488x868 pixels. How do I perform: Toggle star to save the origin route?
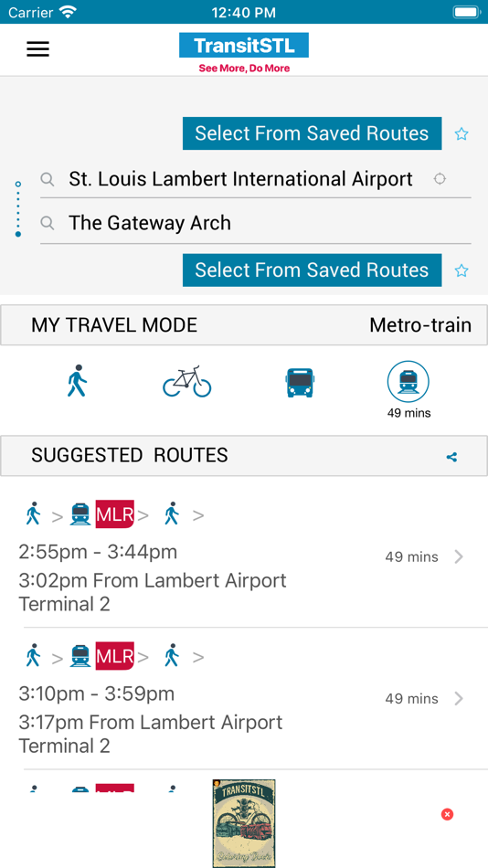461,134
